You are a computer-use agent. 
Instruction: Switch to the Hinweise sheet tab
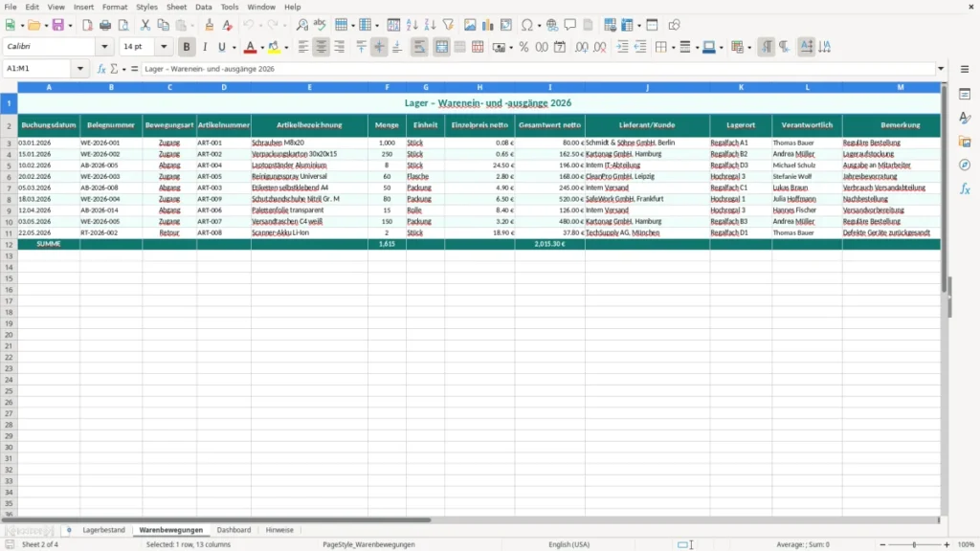click(x=279, y=530)
